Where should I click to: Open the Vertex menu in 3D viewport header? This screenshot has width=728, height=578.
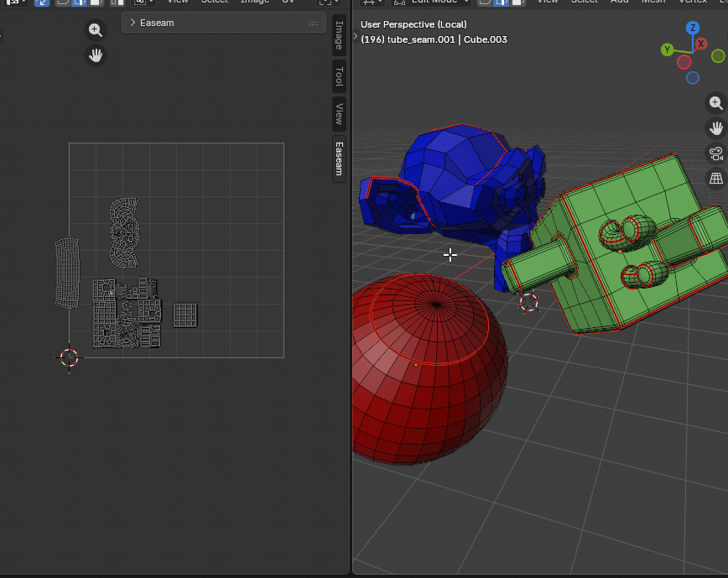693,2
